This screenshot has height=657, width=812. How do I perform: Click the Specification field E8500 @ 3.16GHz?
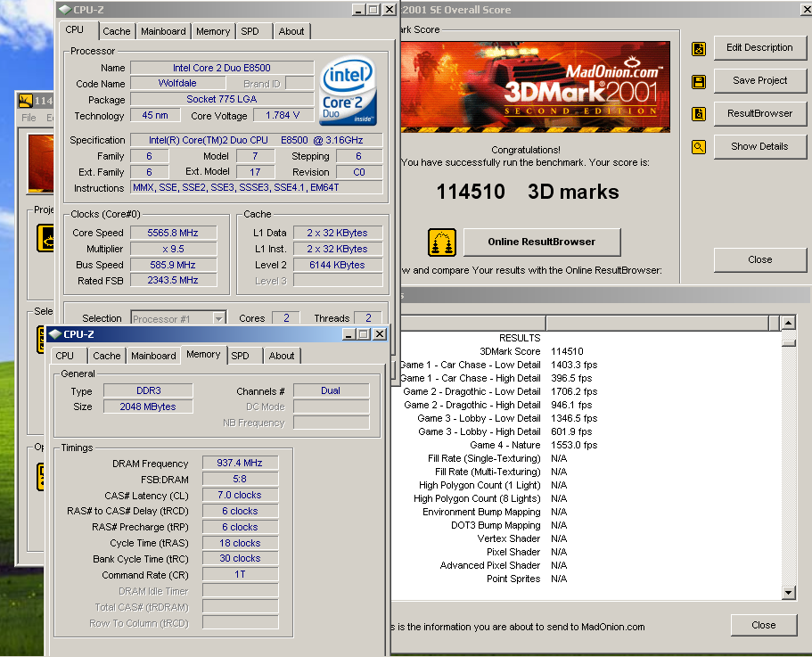coord(257,140)
